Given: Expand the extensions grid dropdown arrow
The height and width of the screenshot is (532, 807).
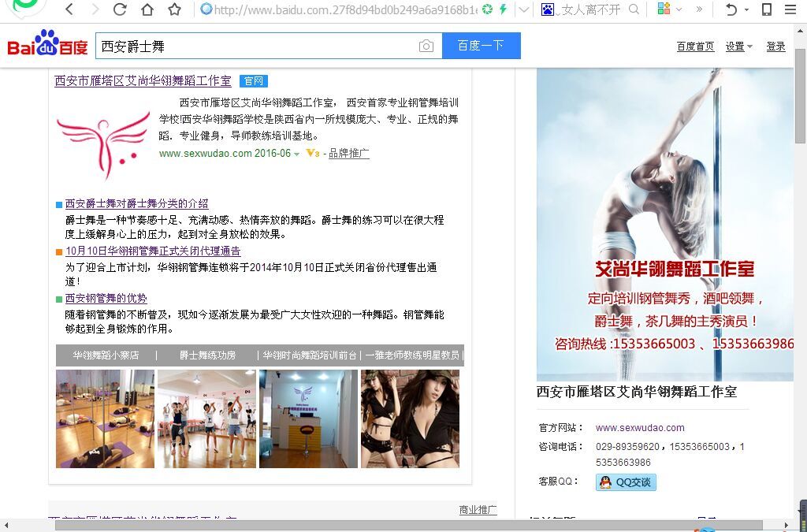Looking at the screenshot, I should click(679, 9).
